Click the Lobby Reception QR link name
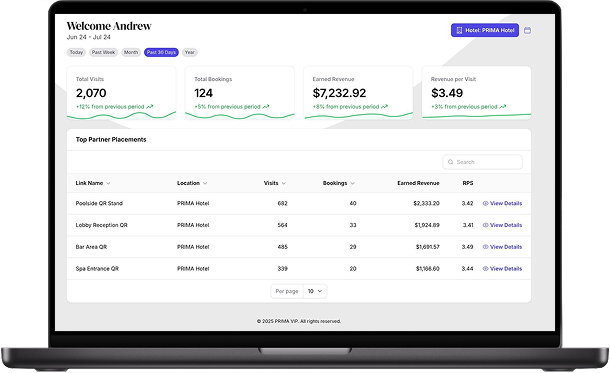Image resolution: width=610 pixels, height=373 pixels. pos(102,225)
